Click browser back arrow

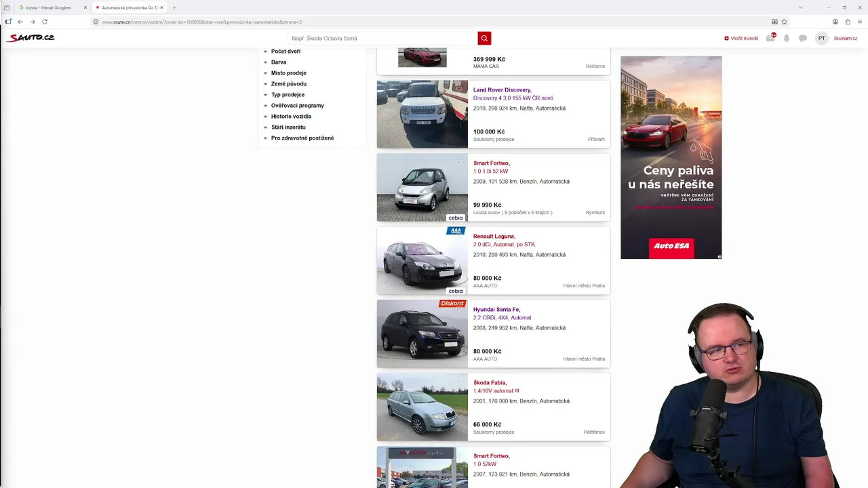[x=20, y=22]
